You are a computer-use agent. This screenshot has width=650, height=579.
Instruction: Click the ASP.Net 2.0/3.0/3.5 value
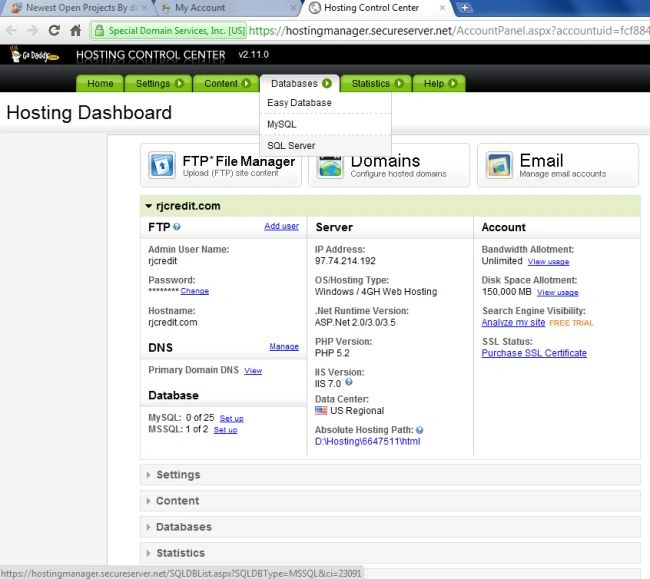point(355,322)
